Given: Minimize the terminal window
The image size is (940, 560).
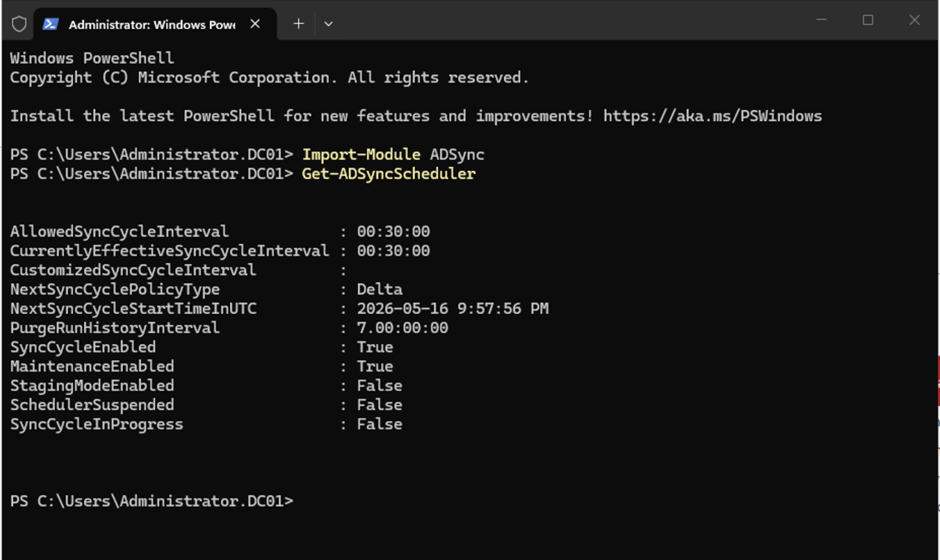Looking at the screenshot, I should point(821,20).
